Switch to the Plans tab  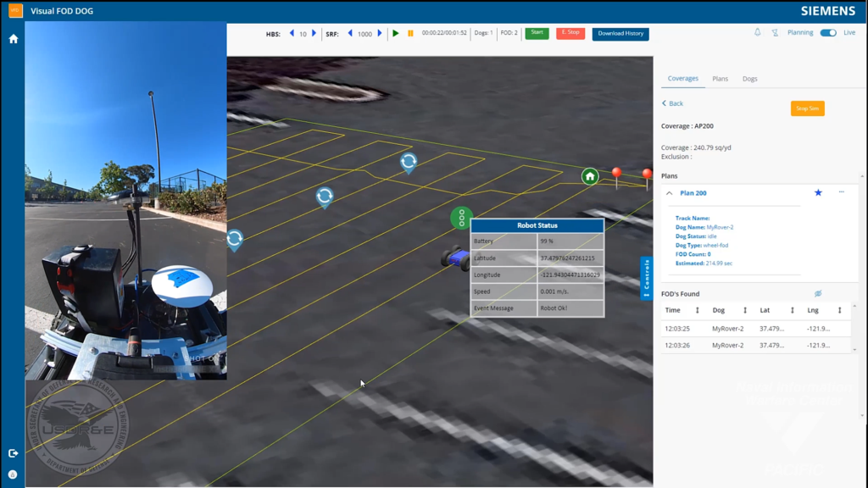click(721, 79)
